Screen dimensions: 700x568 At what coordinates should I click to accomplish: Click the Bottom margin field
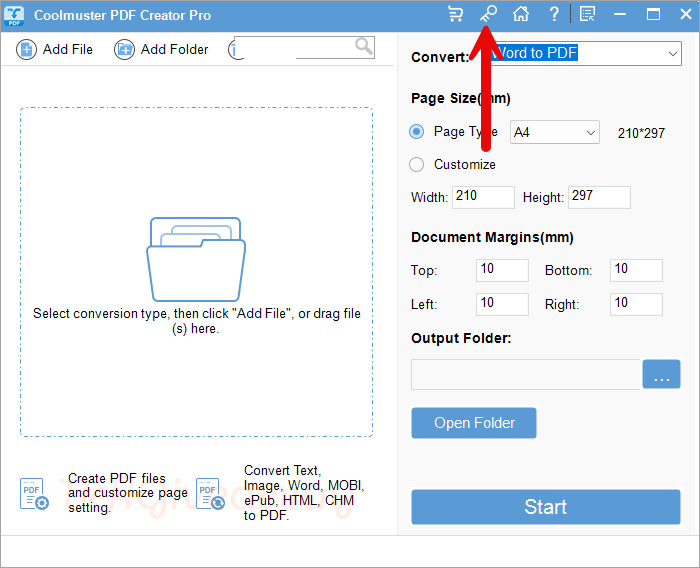point(636,270)
